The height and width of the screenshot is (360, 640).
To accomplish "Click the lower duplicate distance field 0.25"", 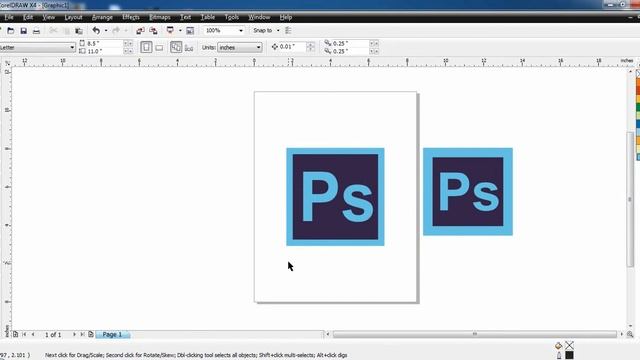I will click(x=351, y=51).
